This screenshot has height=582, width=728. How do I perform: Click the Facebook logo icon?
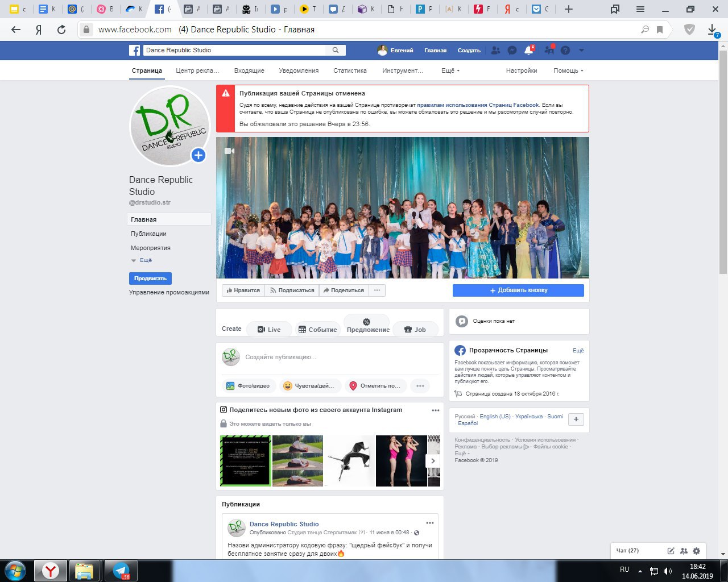coord(134,51)
